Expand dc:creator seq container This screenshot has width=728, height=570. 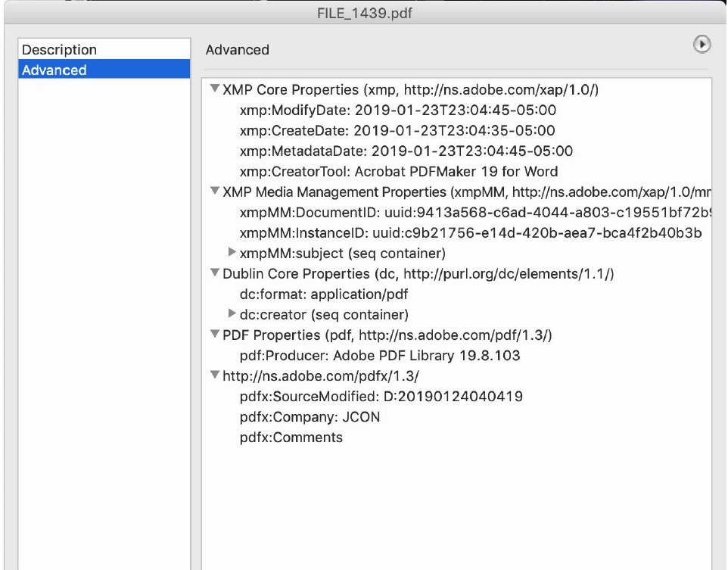(x=232, y=313)
